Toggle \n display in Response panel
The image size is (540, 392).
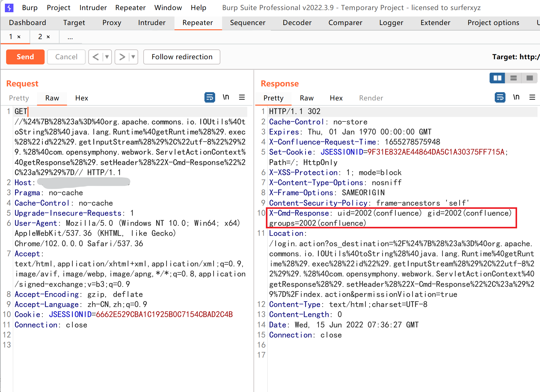[x=516, y=97]
